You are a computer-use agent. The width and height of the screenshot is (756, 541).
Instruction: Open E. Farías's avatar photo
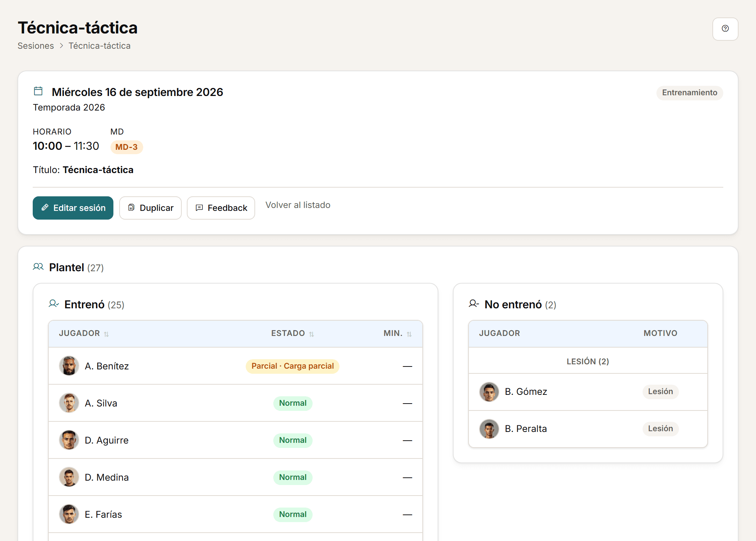coord(69,514)
